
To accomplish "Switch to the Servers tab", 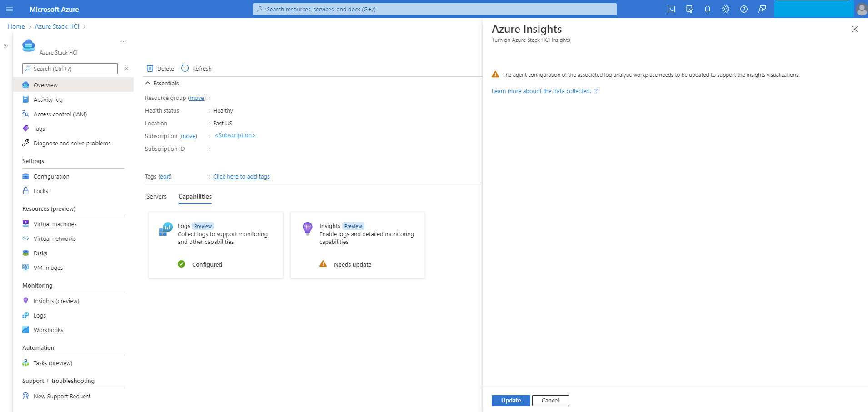I will [x=156, y=197].
